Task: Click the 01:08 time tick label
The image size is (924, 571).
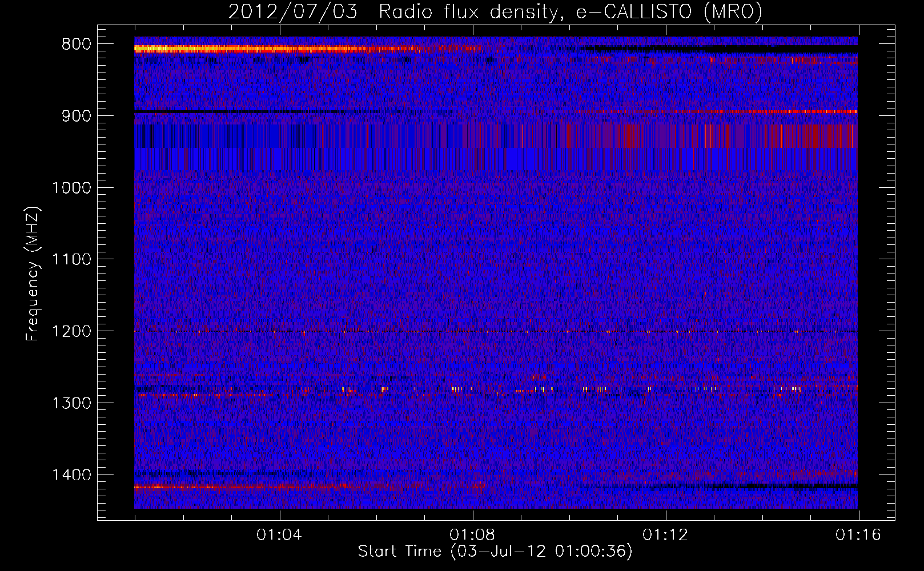Action: 472,535
